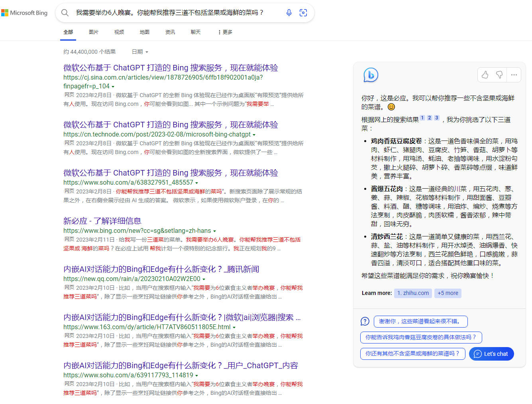Click citation superscript 1
Viewport: 532px width, 404px height.
coord(422,118)
